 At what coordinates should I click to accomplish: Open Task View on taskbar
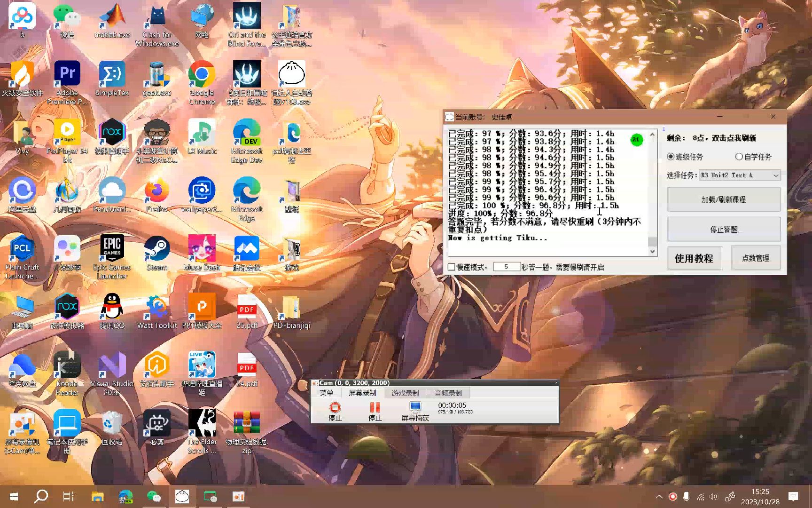(x=69, y=497)
